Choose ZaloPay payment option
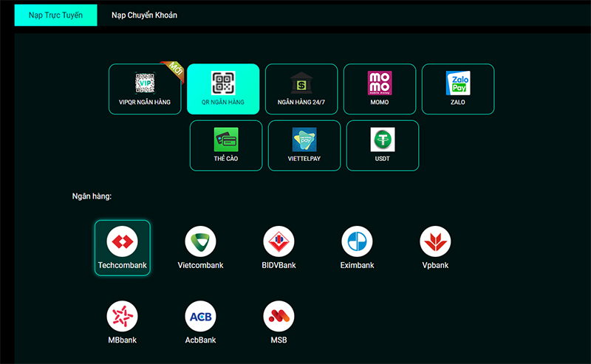 coord(458,89)
